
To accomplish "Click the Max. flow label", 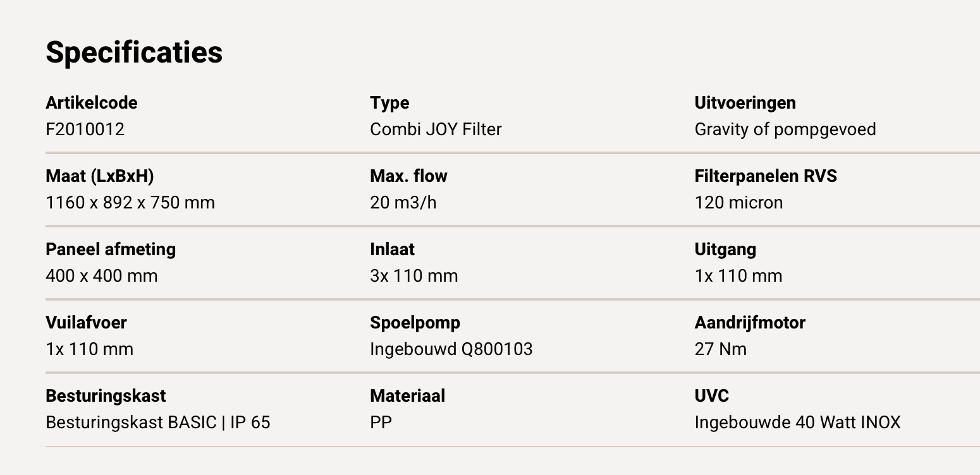I will [x=408, y=176].
